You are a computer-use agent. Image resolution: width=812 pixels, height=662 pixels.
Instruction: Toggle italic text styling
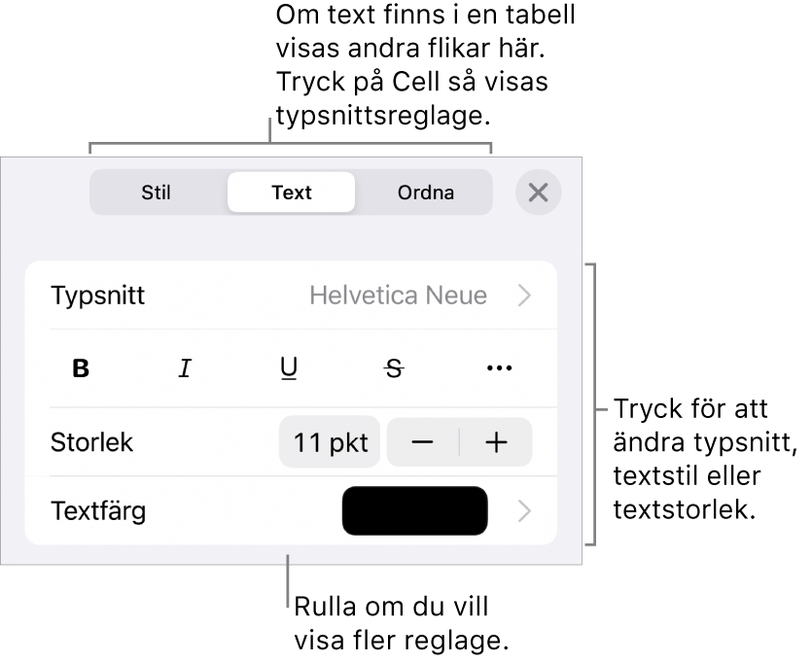pyautogui.click(x=185, y=367)
